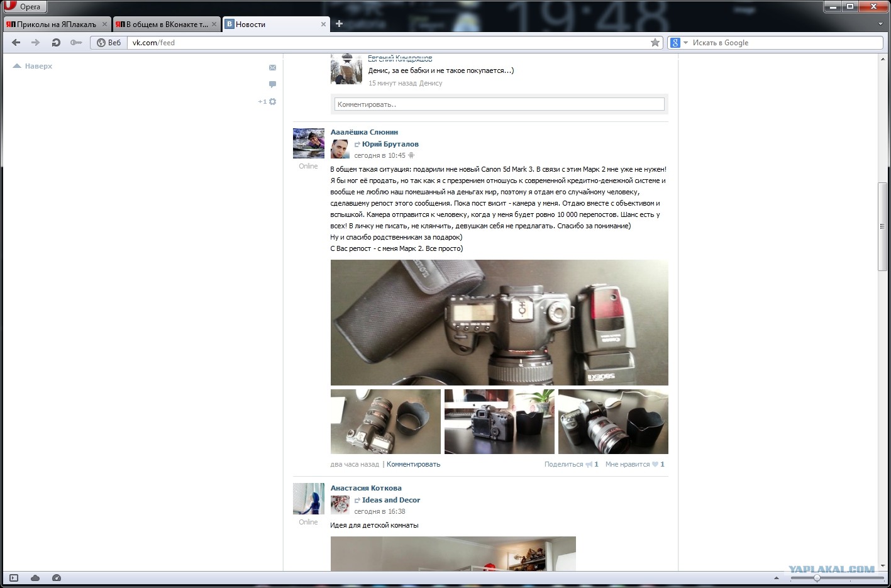Click Аалёшка Слюнин's avatar picture

pyautogui.click(x=309, y=143)
